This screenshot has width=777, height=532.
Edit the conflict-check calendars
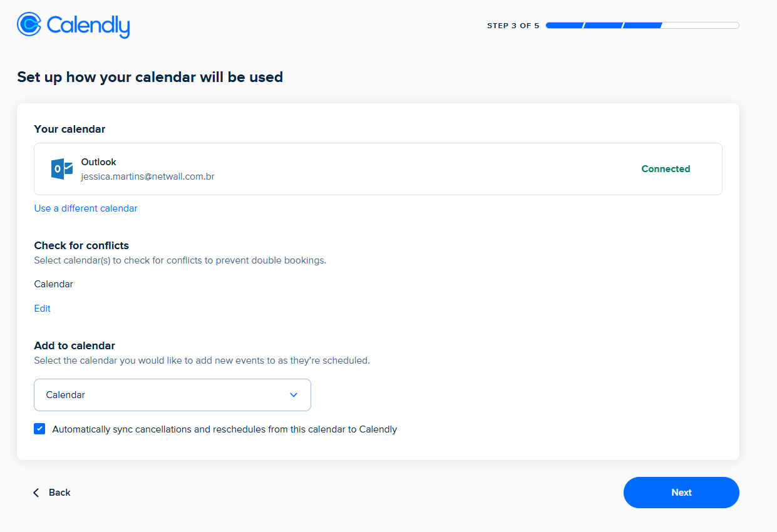click(42, 309)
